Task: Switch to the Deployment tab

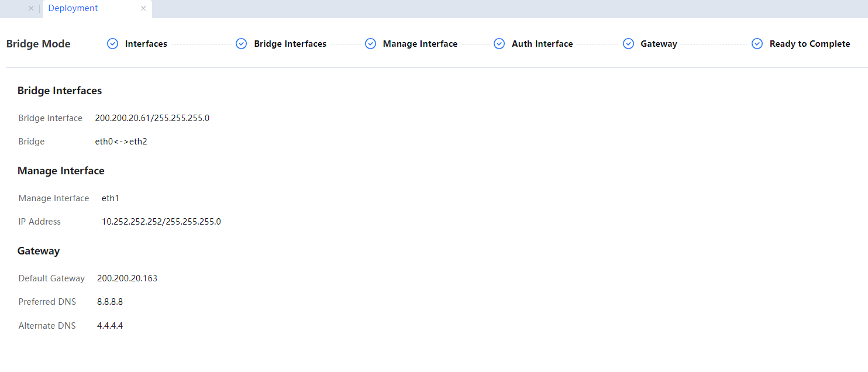Action: pyautogui.click(x=73, y=8)
